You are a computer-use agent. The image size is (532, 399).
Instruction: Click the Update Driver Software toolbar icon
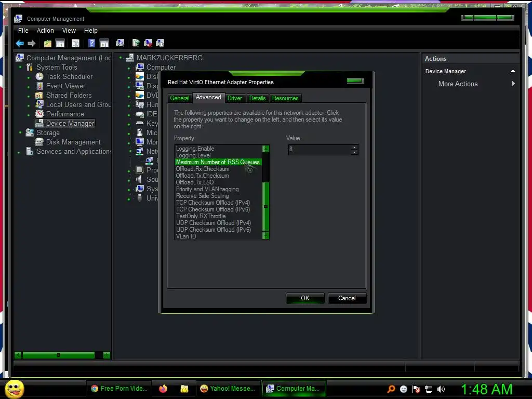[136, 43]
